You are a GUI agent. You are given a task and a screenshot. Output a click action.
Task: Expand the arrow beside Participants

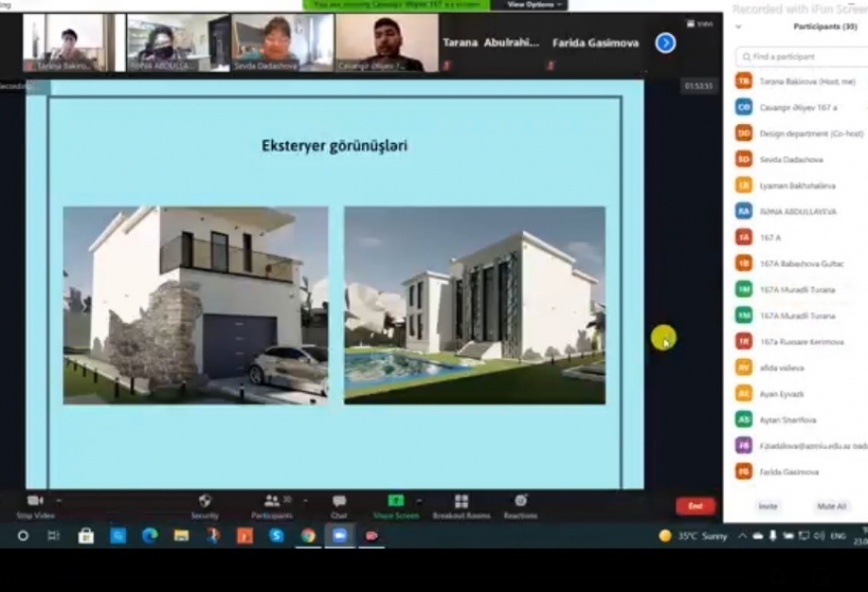coord(306,501)
